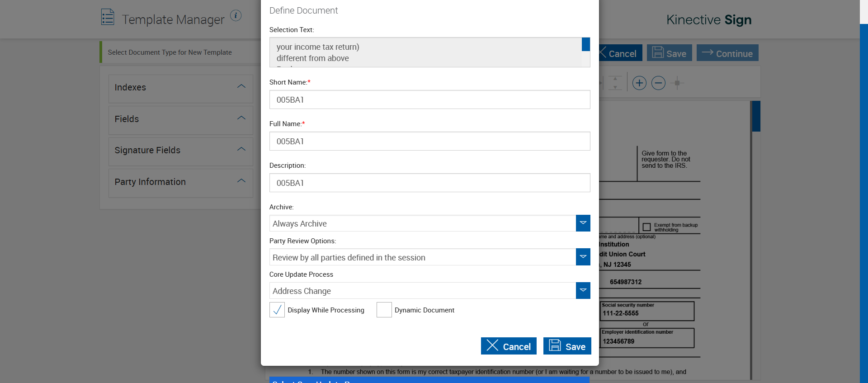Click Save in Define Document dialog
Viewport: 868px width, 383px height.
pyautogui.click(x=567, y=346)
